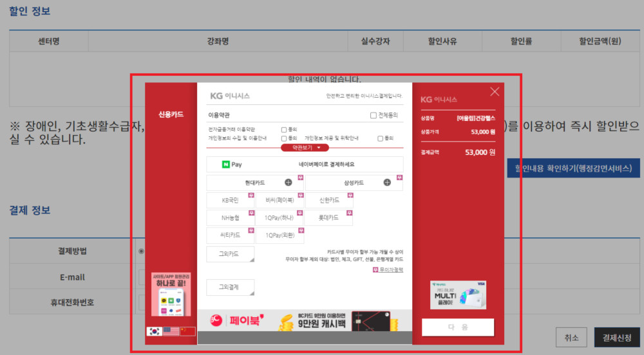
Task: Click the 결제 정보 section heading
Action: [30, 210]
